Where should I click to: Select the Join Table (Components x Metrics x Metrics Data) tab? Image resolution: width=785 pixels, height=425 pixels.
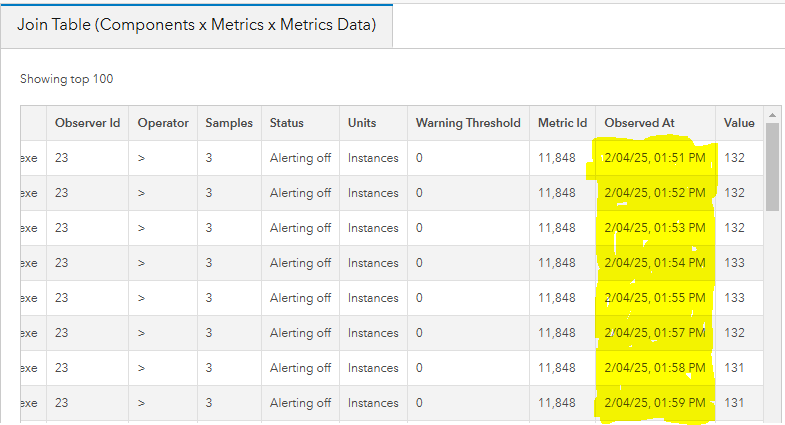click(x=196, y=24)
